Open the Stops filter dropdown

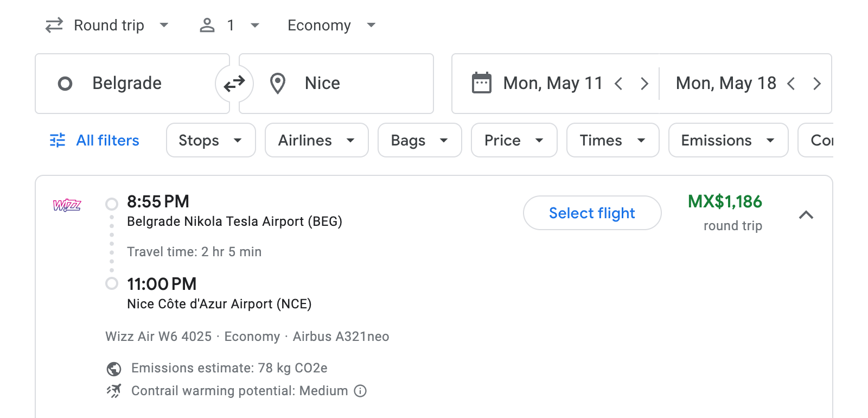click(210, 140)
